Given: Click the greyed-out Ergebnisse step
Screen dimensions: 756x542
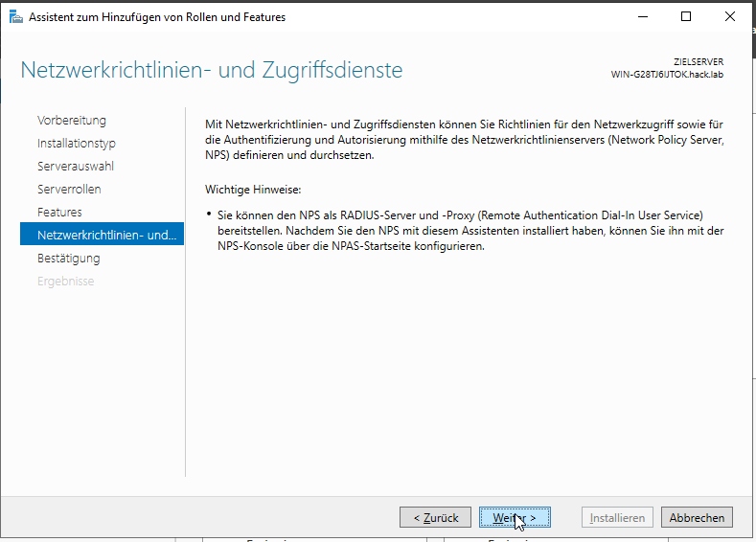Looking at the screenshot, I should point(65,282).
